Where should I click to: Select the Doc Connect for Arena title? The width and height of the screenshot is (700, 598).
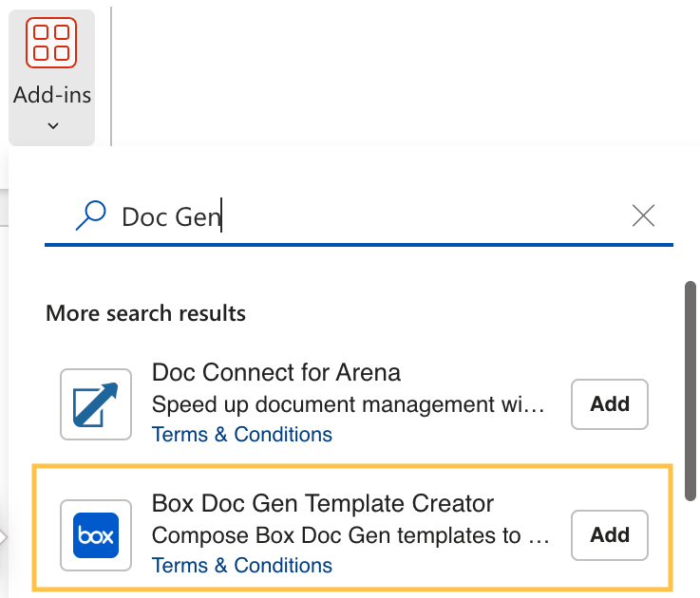(276, 372)
